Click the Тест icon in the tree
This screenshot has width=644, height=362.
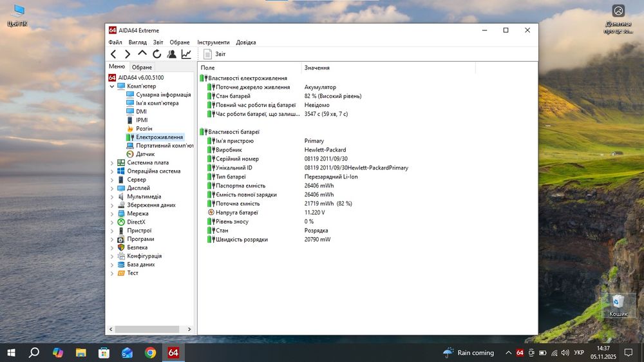pos(121,273)
